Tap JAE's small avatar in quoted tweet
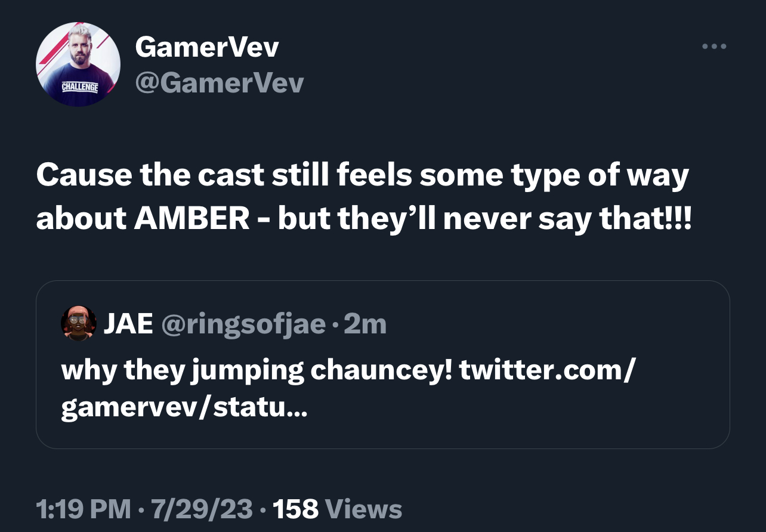Image resolution: width=766 pixels, height=532 pixels. (79, 323)
